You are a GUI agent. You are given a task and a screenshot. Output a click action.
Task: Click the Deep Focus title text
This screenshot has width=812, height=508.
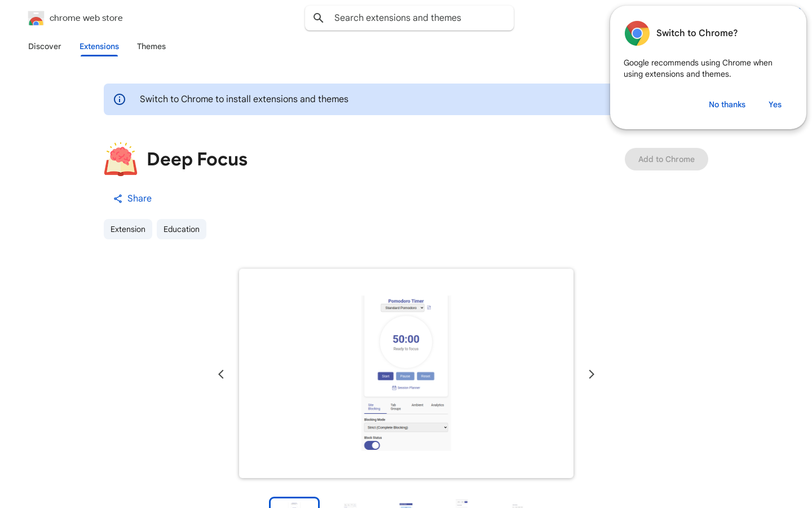197,159
